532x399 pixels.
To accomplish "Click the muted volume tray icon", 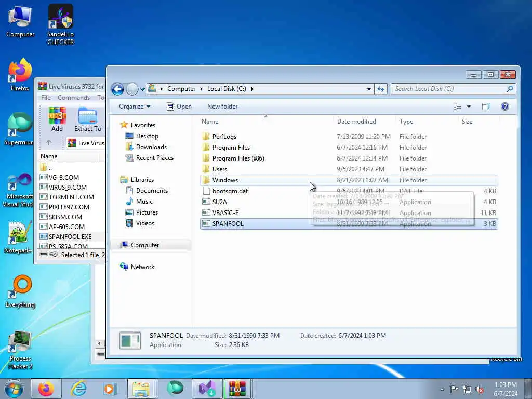I will pos(480,389).
